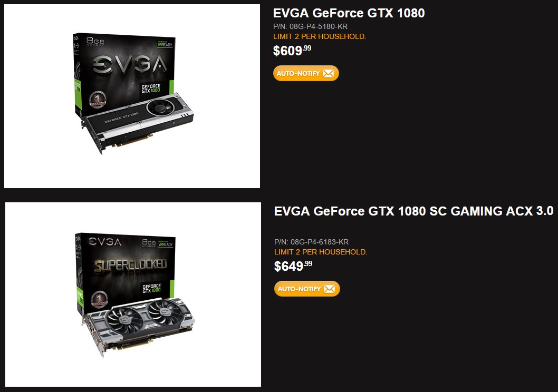Click the GEFORCE GTX 1080 label on the first box
558x392 pixels.
[151, 88]
